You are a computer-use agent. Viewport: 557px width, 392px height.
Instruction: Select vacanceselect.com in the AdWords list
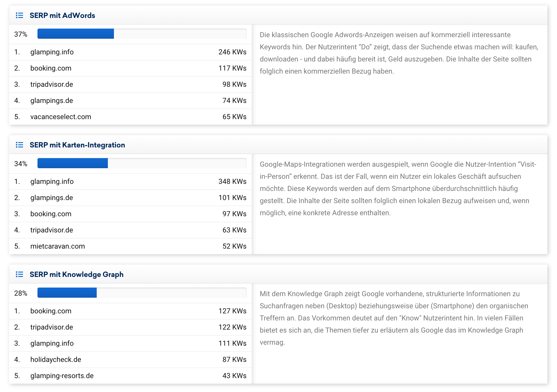[61, 117]
